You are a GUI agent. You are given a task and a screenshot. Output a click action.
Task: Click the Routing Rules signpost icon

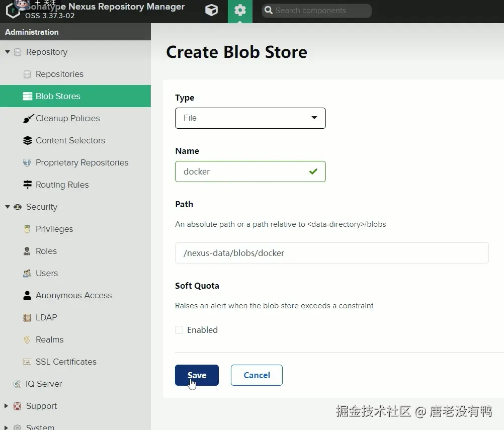28,185
